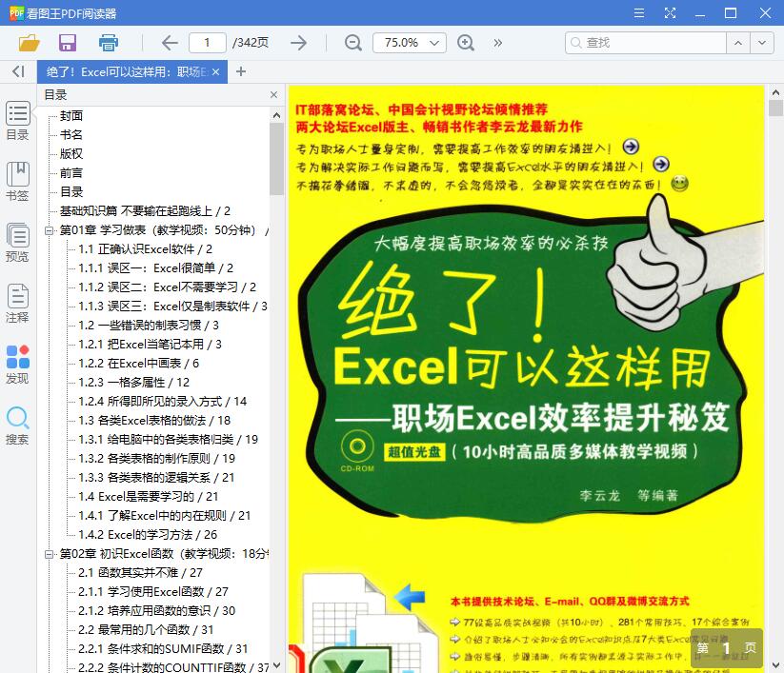This screenshot has height=673, width=784.
Task: Click the 查找 search box
Action: (x=646, y=43)
